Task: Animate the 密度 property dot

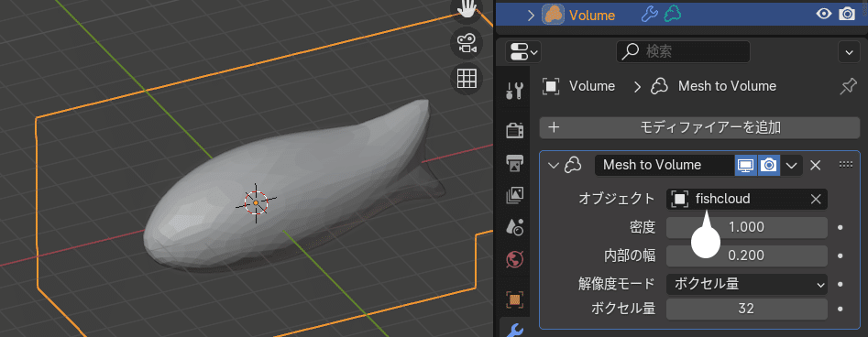Action: point(841,227)
